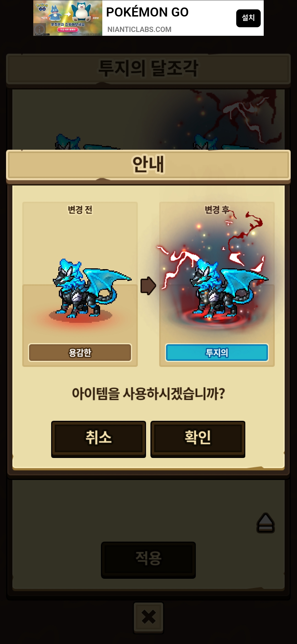297x644 pixels.
Task: Tap the 아이템을 사용하시겠습니까? prompt text
Action: pos(148,394)
